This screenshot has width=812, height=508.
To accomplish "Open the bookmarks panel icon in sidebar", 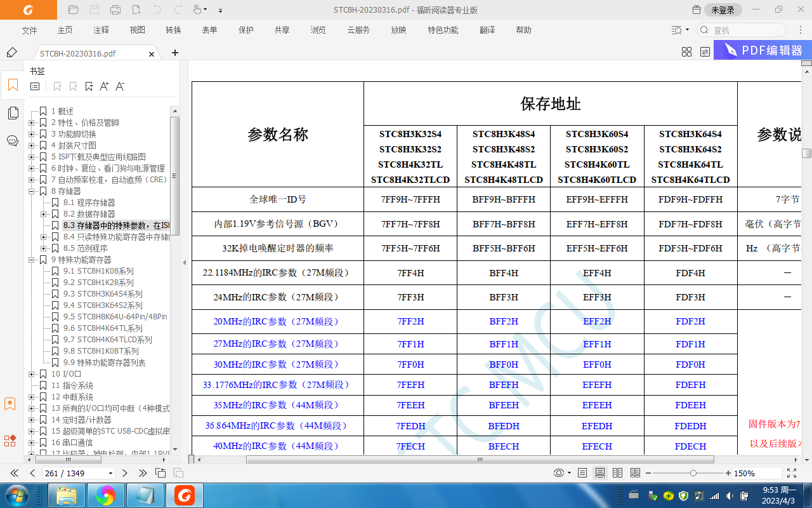I will (x=12, y=85).
